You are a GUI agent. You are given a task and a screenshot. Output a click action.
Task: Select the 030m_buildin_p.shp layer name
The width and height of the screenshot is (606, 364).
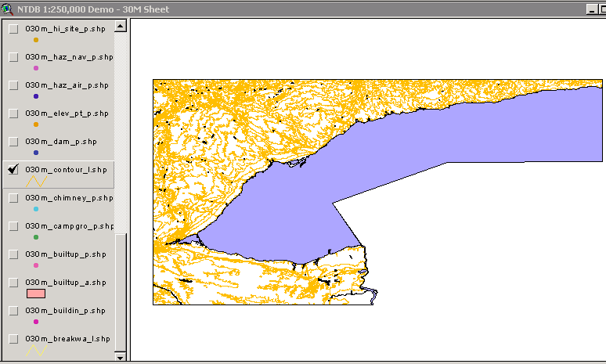click(x=65, y=311)
